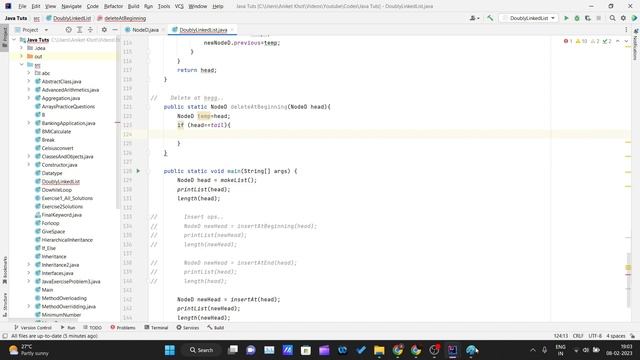Collapse All in the Project panel
Screen dimensions: 640x360
pos(90,30)
